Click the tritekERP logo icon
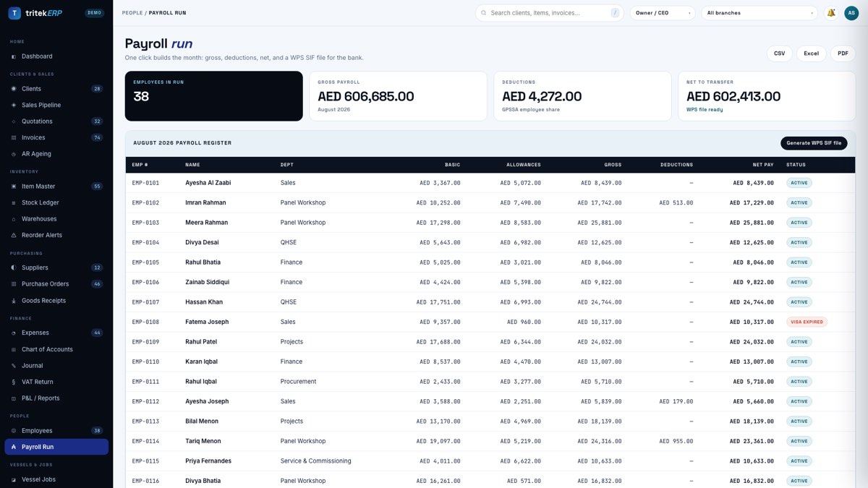The width and height of the screenshot is (868, 488). tap(14, 13)
